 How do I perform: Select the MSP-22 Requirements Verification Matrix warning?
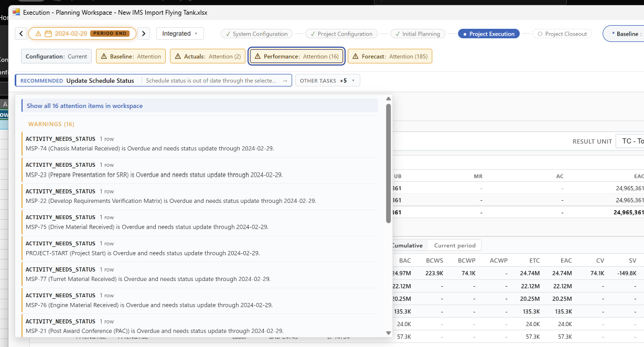point(200,196)
